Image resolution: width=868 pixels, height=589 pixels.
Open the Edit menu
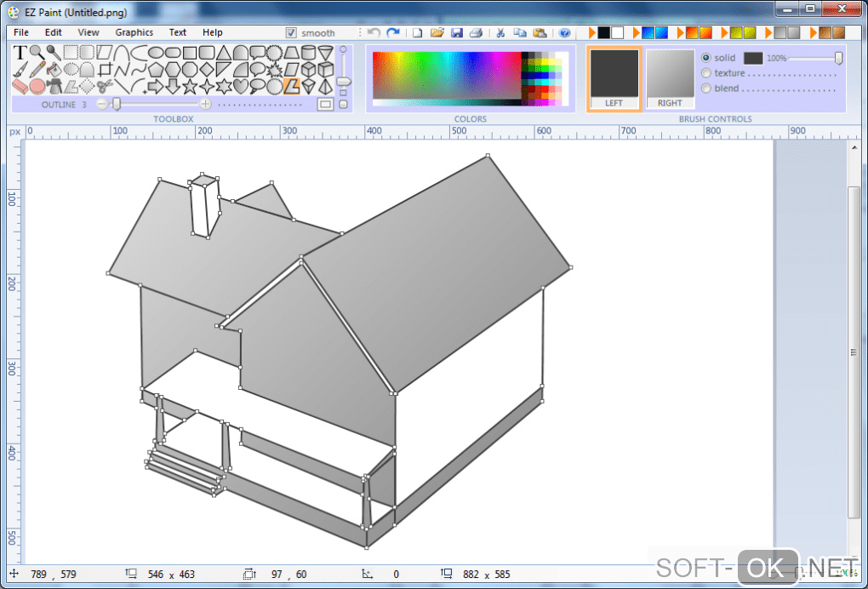[53, 32]
